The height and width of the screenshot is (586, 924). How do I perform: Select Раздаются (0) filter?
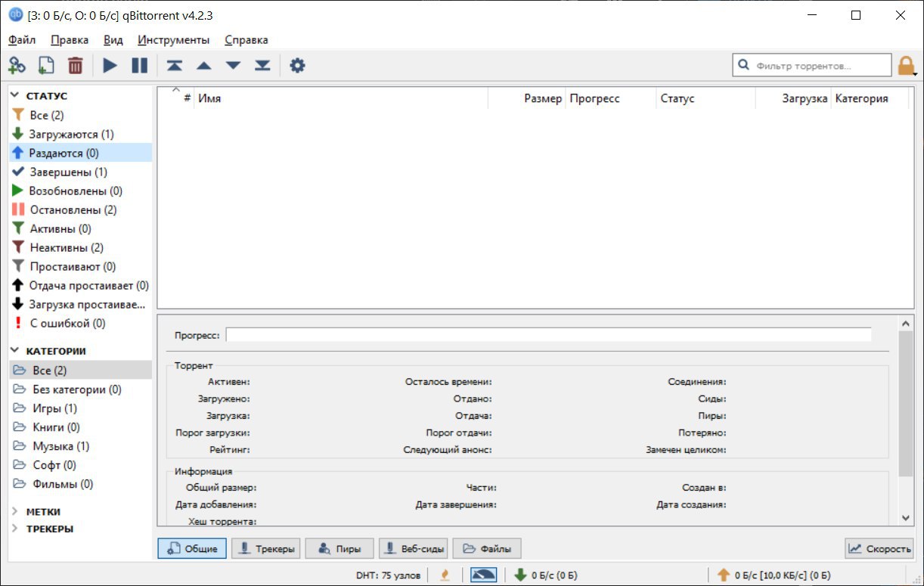tap(80, 153)
